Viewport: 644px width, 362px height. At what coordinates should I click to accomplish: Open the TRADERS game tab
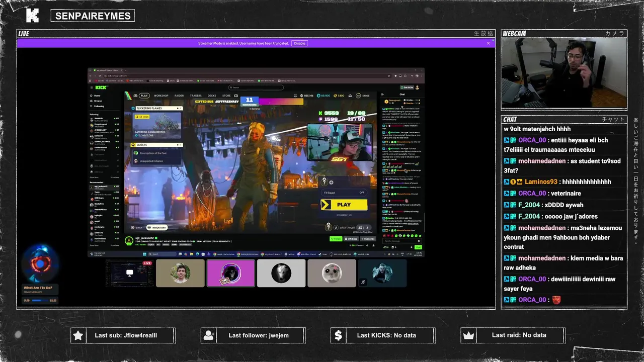[196, 96]
